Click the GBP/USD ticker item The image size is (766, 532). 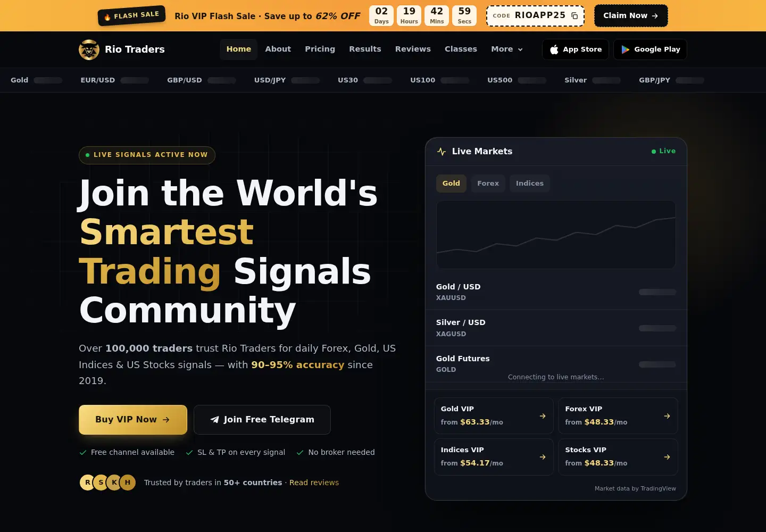pyautogui.click(x=202, y=80)
